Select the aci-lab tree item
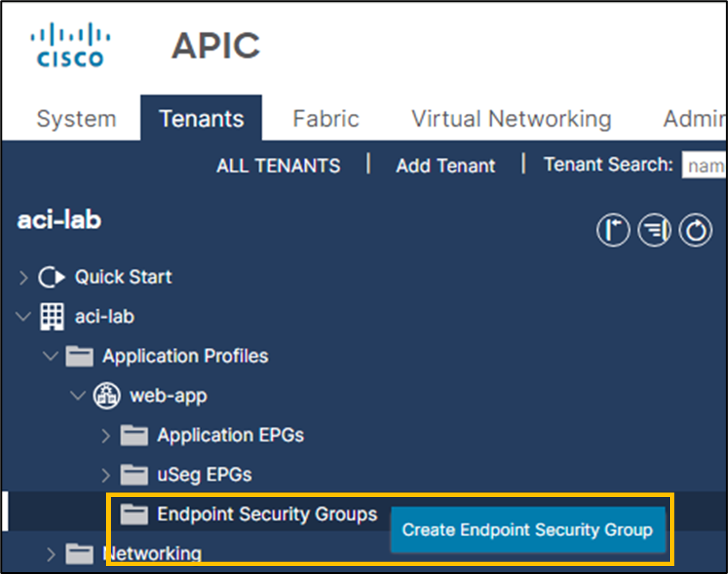Image resolution: width=728 pixels, height=574 pixels. point(105,317)
